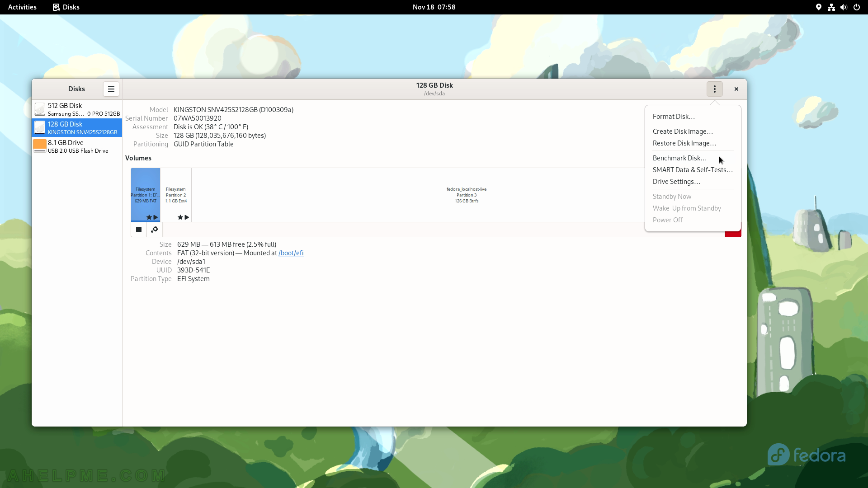Click the red delete partition button

pyautogui.click(x=733, y=234)
